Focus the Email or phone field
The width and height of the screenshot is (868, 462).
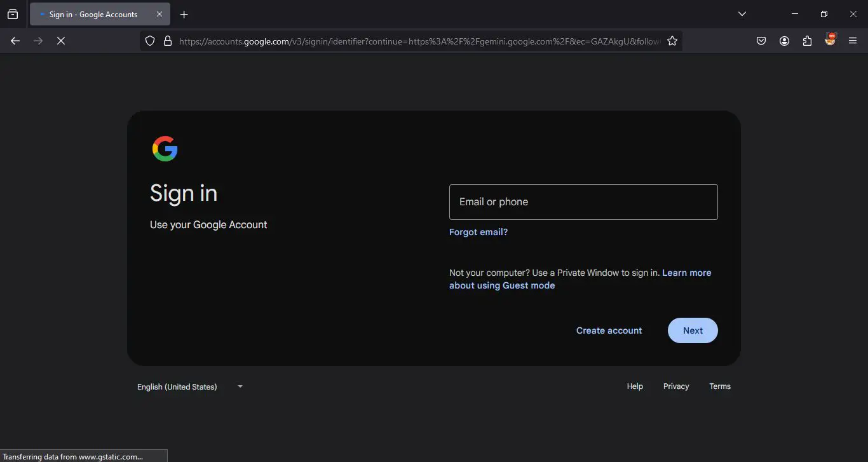(x=583, y=202)
